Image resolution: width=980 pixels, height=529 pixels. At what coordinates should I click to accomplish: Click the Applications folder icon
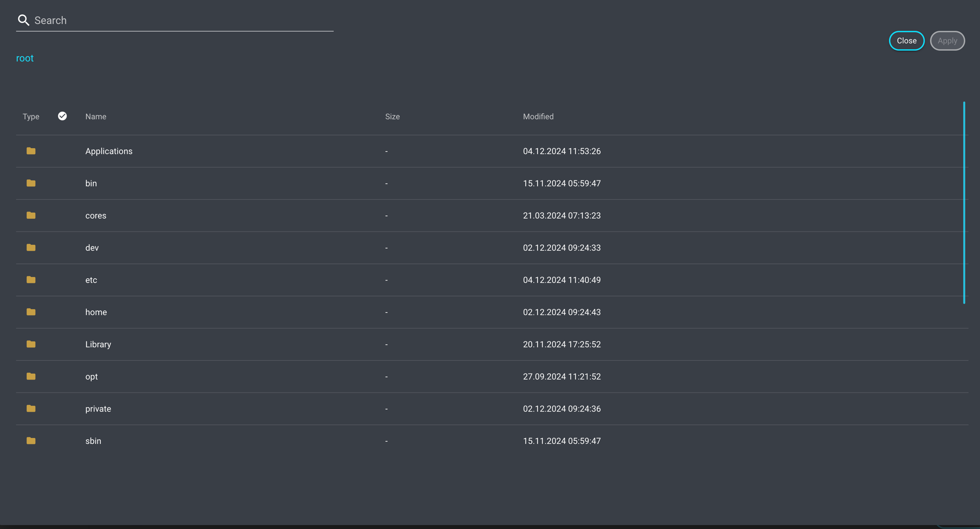(x=31, y=151)
